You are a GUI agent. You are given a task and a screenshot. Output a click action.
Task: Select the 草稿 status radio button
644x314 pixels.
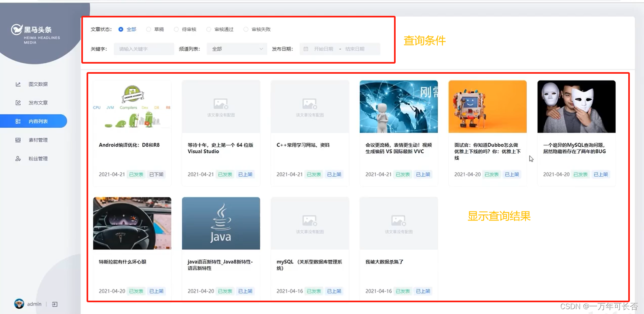coord(148,30)
